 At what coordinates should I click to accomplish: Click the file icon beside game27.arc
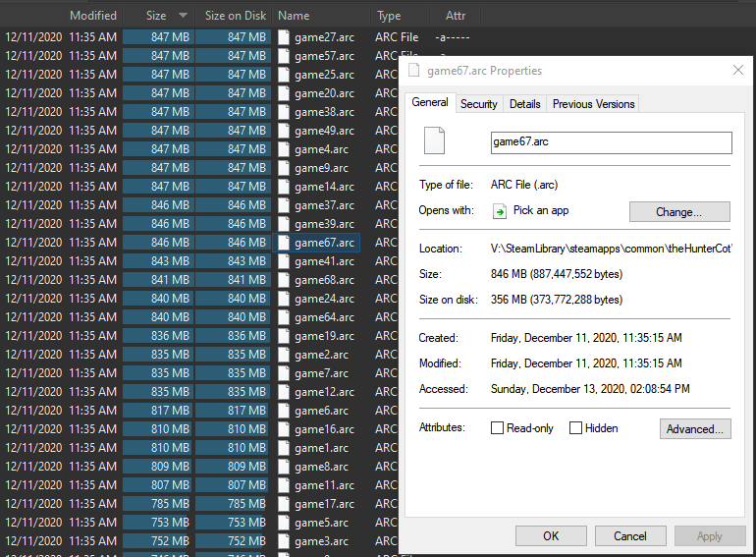284,37
